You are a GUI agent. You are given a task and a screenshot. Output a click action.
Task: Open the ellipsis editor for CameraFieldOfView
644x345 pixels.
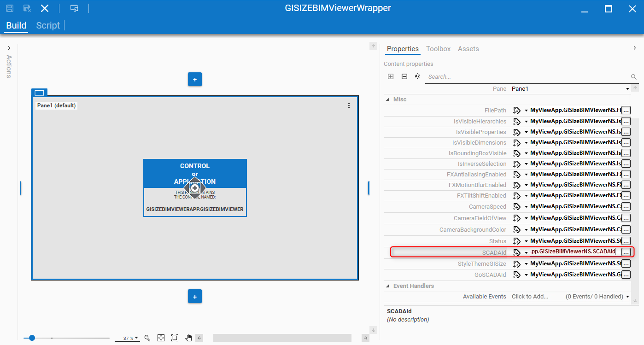pos(626,218)
